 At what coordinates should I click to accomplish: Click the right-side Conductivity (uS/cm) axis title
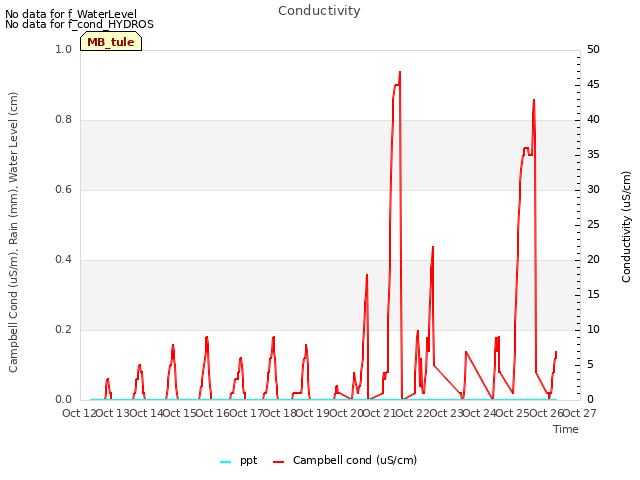point(626,227)
